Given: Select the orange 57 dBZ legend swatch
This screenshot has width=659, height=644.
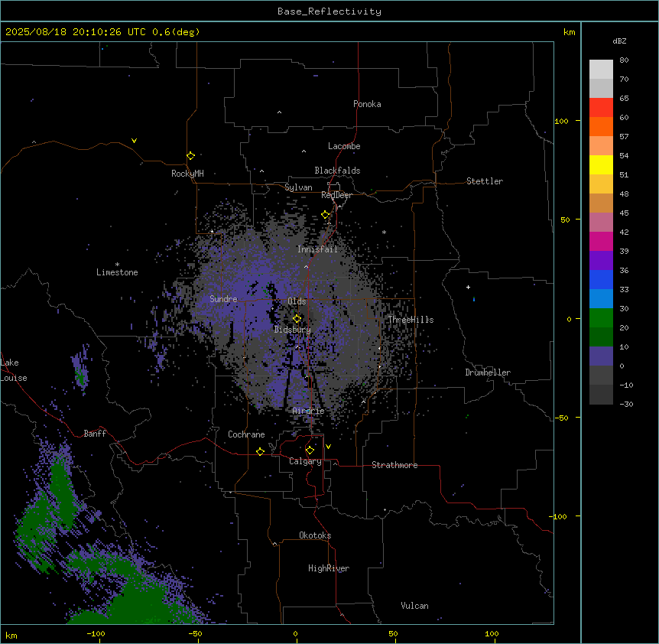Looking at the screenshot, I should [x=601, y=126].
